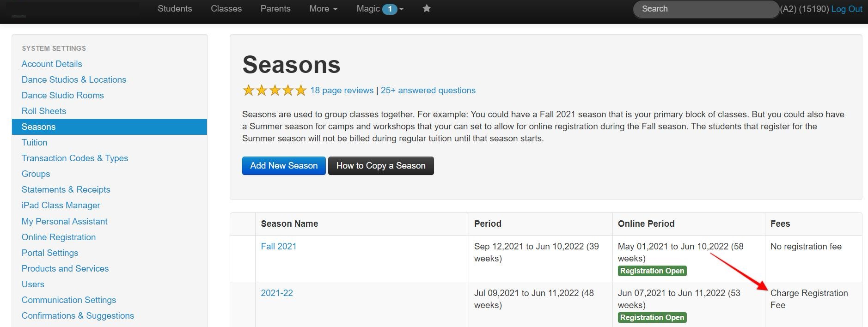This screenshot has height=327, width=868.
Task: Open Dance Studio Rooms settings
Action: 63,96
